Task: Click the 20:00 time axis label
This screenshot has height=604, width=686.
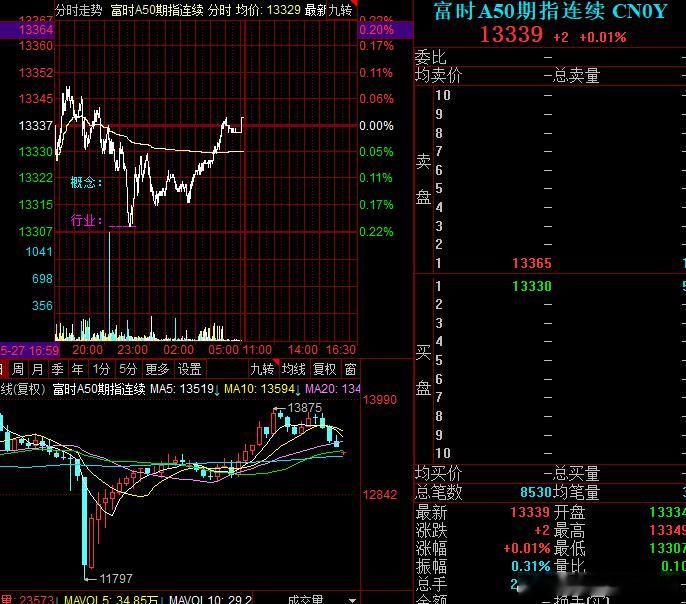Action: 88,350
